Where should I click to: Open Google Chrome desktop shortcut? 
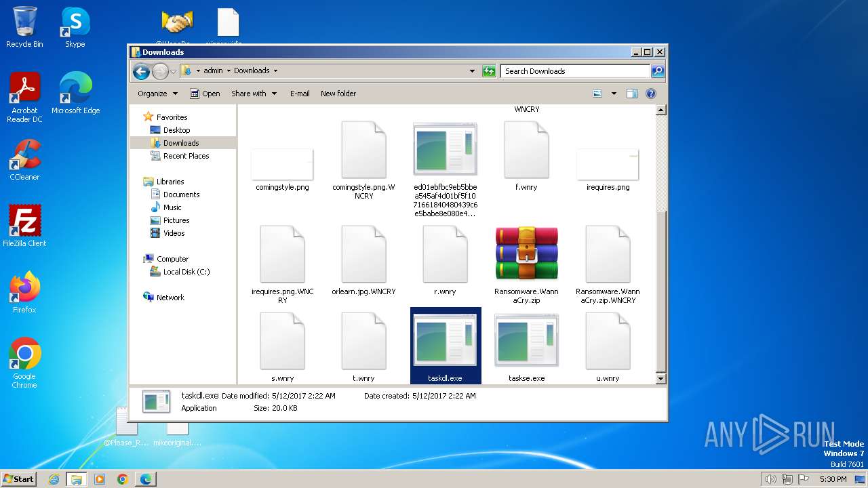click(24, 363)
